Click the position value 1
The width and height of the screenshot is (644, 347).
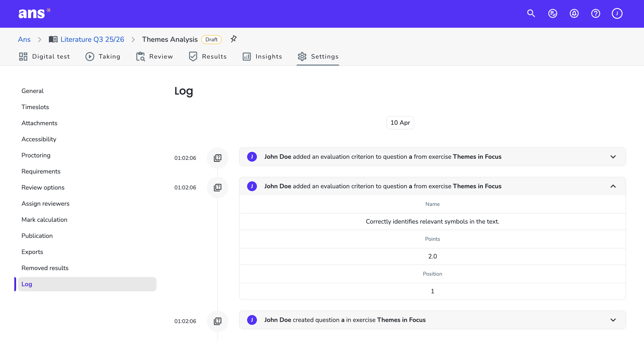(432, 291)
